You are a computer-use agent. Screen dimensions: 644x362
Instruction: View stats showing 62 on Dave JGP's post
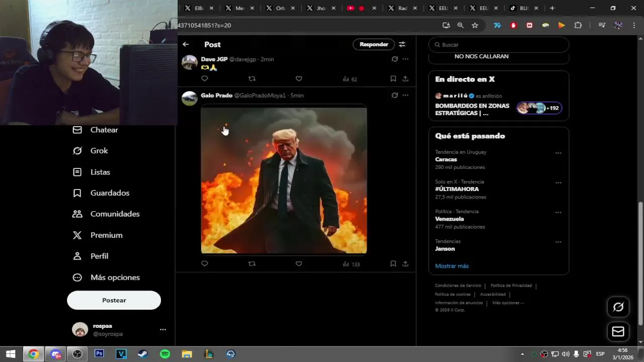coord(350,79)
